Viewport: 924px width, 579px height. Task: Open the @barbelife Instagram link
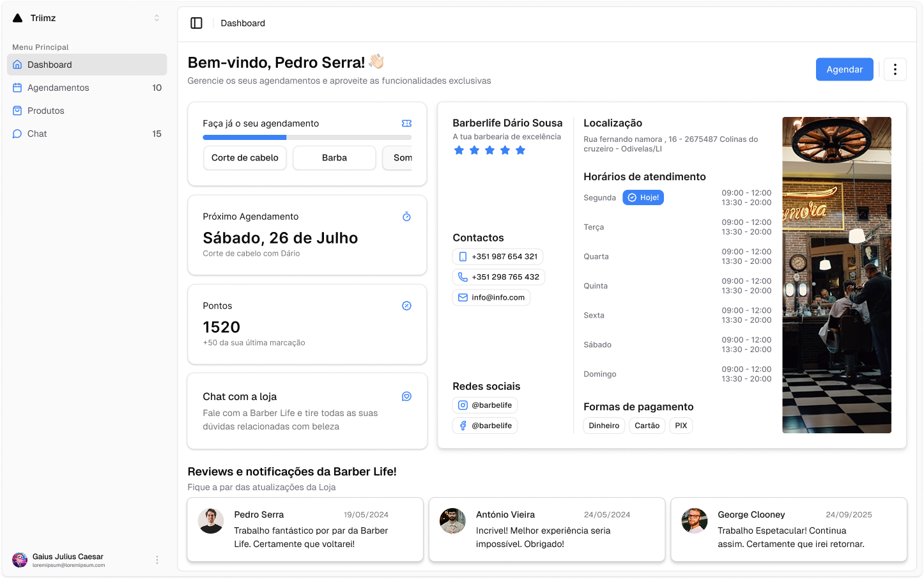(x=485, y=405)
